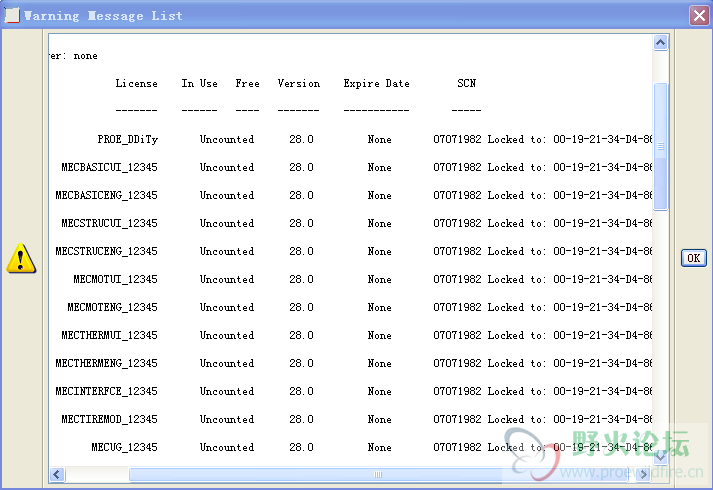Viewport: 713px width, 490px height.
Task: Click the Free column header
Action: click(247, 83)
